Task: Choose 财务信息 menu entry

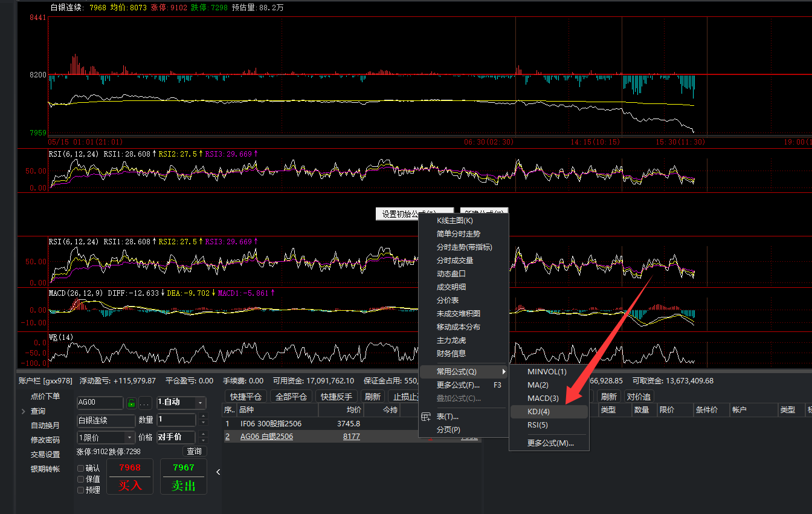Action: pos(464,354)
